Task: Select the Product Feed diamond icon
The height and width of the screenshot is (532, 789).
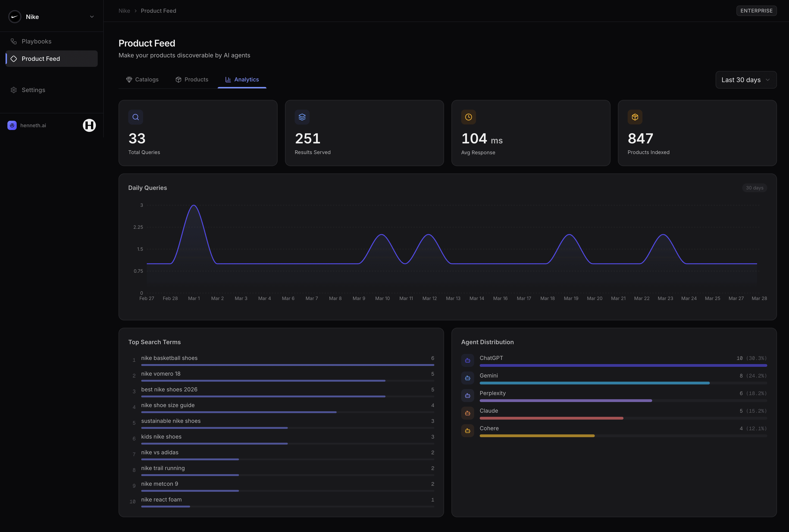Action: [x=14, y=58]
